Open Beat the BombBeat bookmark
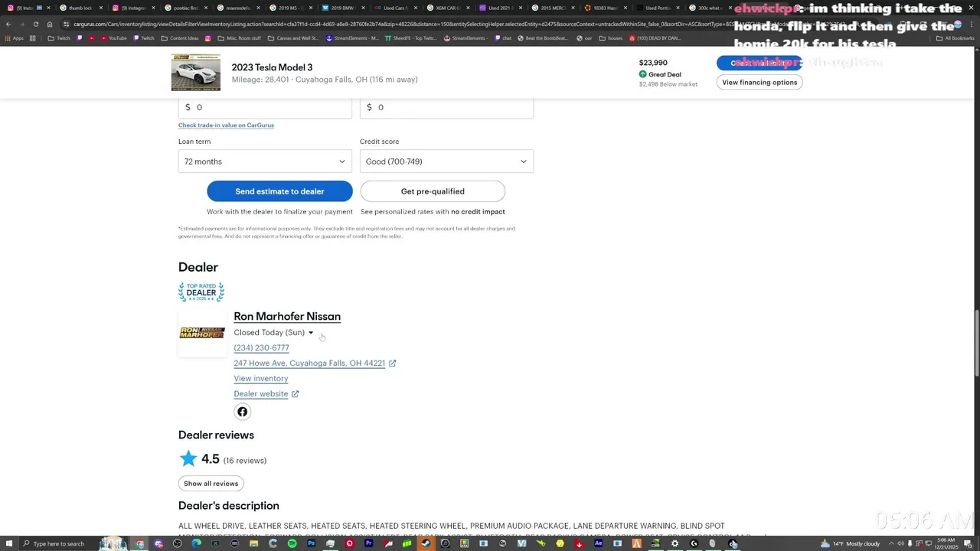 point(542,37)
